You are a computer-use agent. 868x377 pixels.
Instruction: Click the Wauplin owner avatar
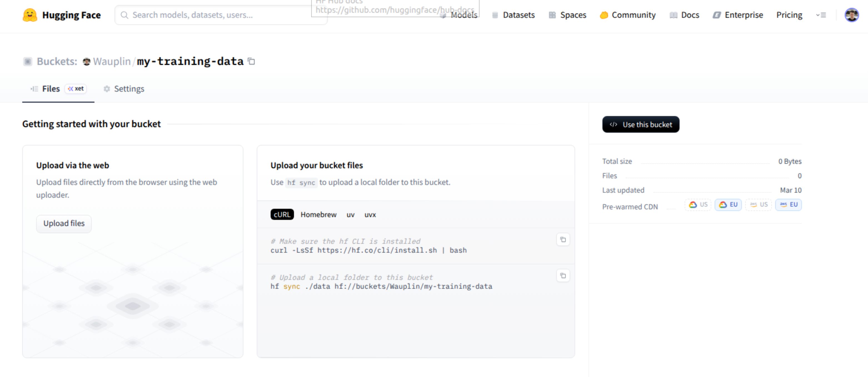pyautogui.click(x=87, y=62)
